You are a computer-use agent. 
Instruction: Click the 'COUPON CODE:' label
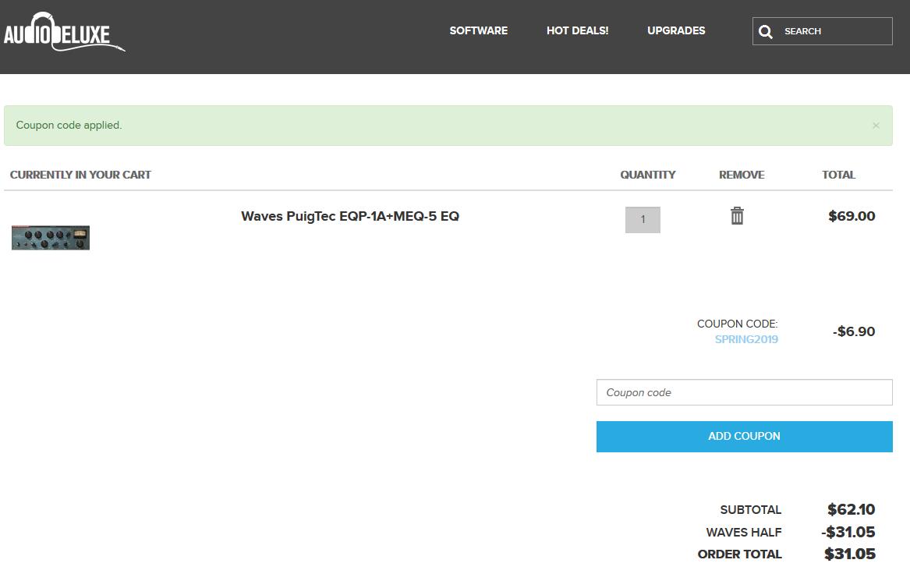pos(737,324)
